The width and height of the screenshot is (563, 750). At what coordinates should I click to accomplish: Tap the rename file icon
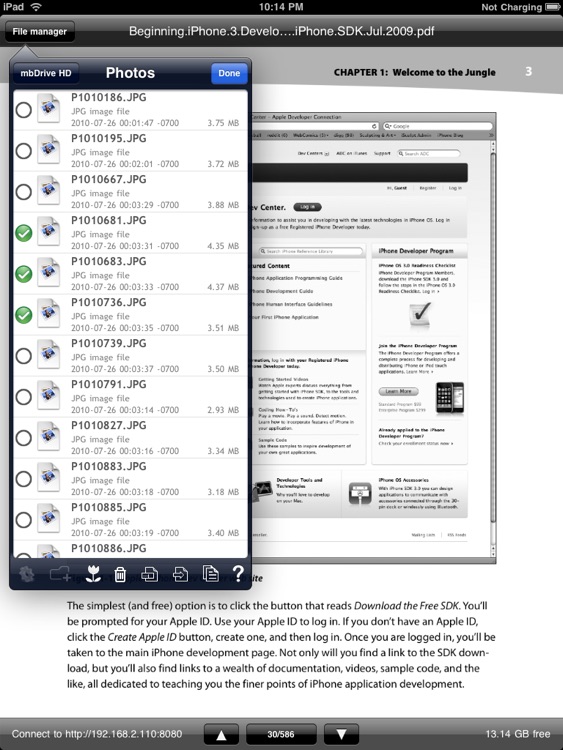tap(150, 574)
